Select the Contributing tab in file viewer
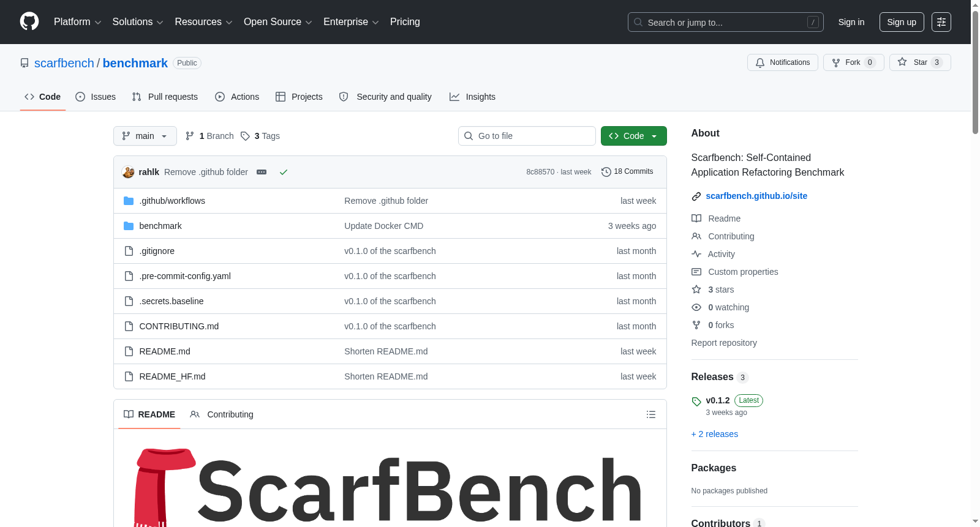 pyautogui.click(x=222, y=414)
